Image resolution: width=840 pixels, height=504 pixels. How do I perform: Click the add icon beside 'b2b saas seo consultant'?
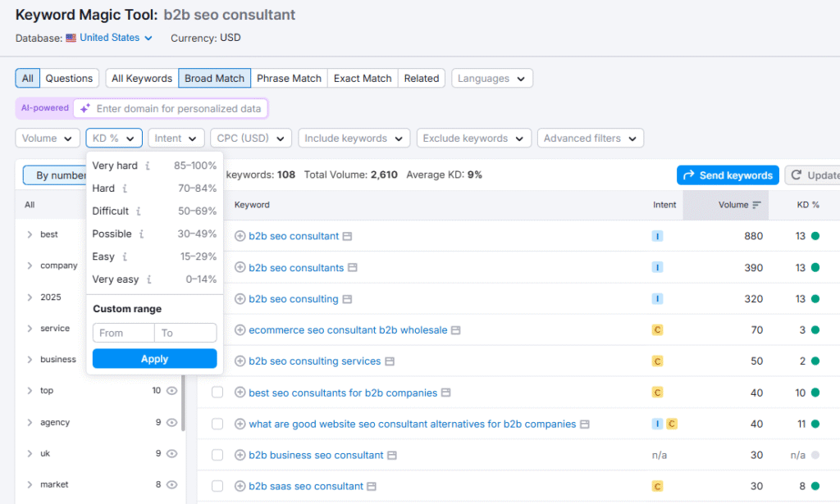pyautogui.click(x=240, y=486)
